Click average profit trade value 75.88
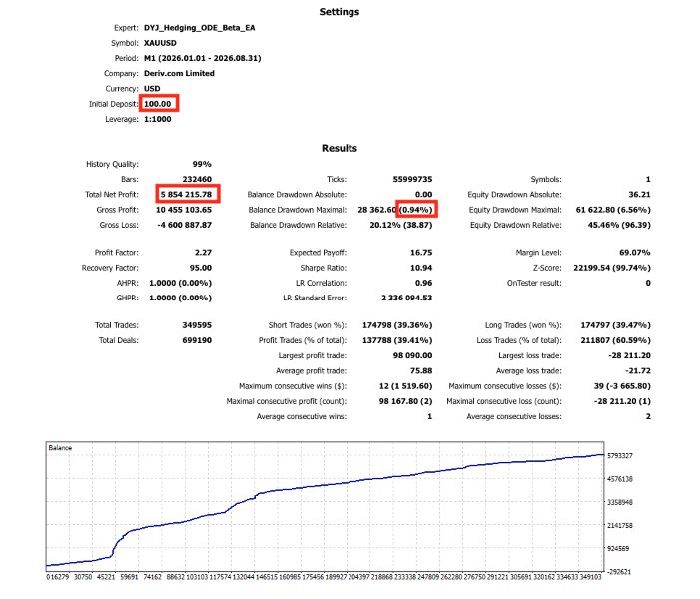This screenshot has width=700, height=599. [423, 371]
